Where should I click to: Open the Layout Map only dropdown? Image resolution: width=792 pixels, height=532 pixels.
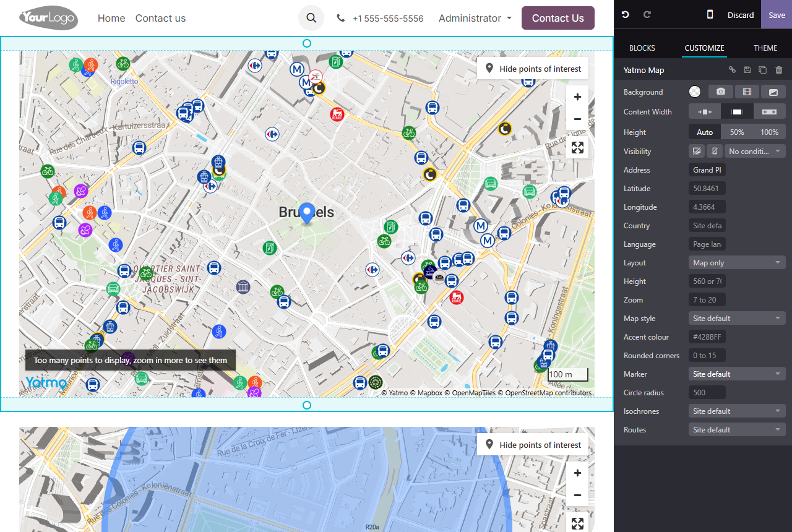coord(737,262)
